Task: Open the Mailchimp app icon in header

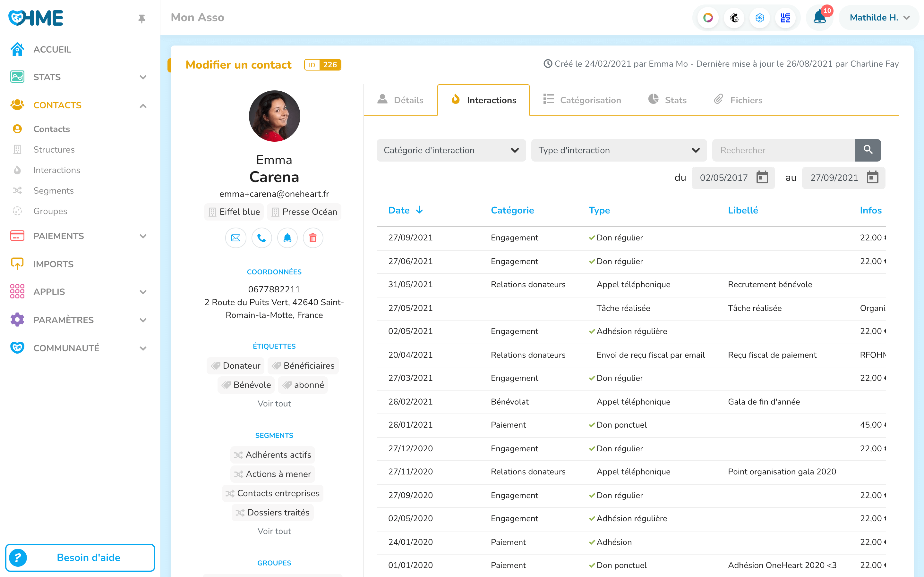Action: click(734, 18)
